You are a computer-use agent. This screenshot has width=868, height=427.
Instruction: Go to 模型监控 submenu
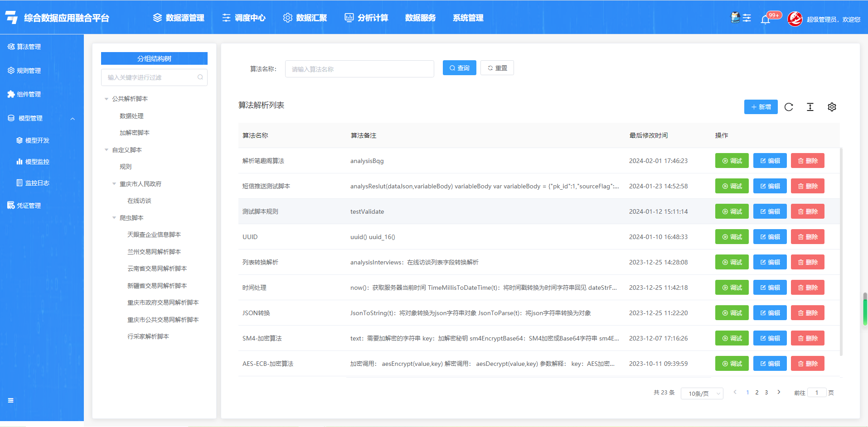(33, 162)
